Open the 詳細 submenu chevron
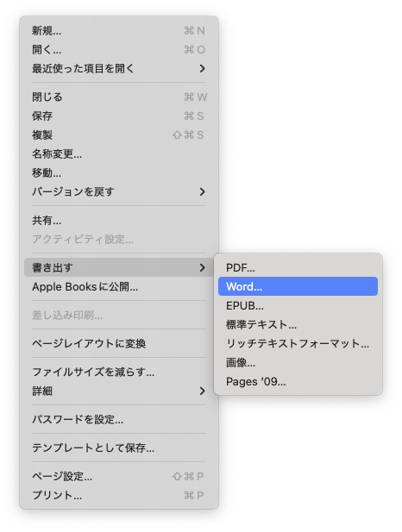The width and height of the screenshot is (402, 532). (x=203, y=391)
